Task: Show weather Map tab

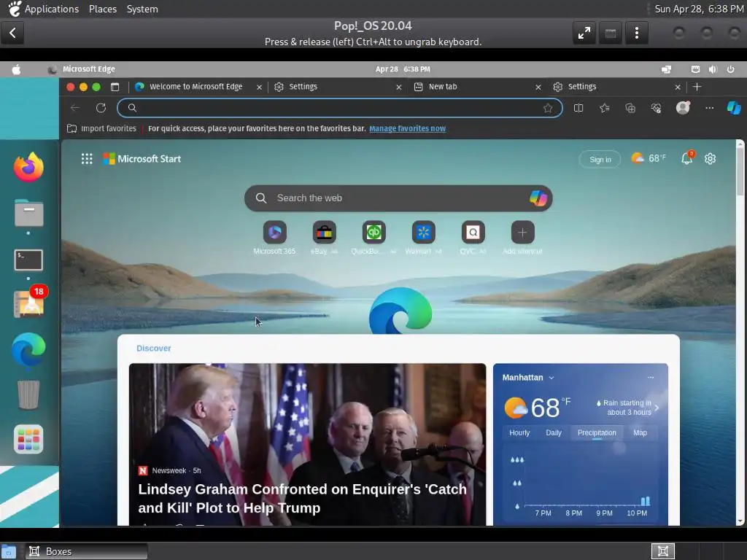Action: pos(640,433)
